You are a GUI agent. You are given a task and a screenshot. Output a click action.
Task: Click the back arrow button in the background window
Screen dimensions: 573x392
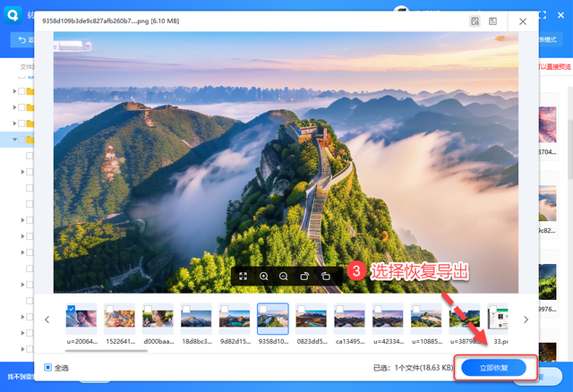(22, 39)
